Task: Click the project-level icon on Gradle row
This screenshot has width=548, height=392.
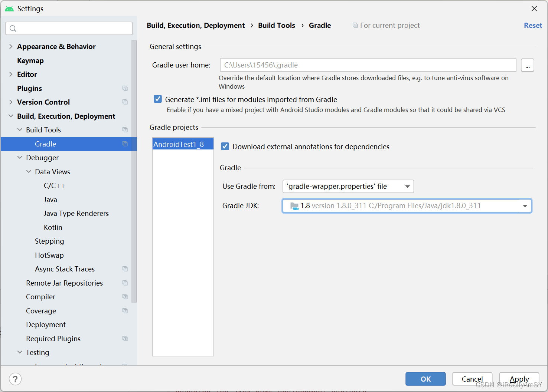Action: click(x=125, y=144)
